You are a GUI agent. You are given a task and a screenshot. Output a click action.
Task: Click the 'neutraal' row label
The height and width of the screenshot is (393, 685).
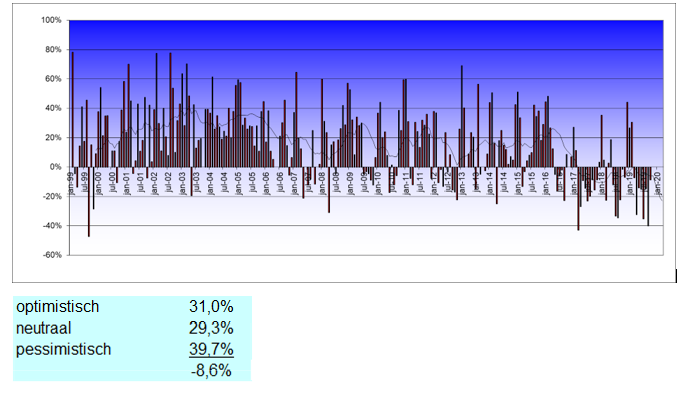(x=43, y=328)
